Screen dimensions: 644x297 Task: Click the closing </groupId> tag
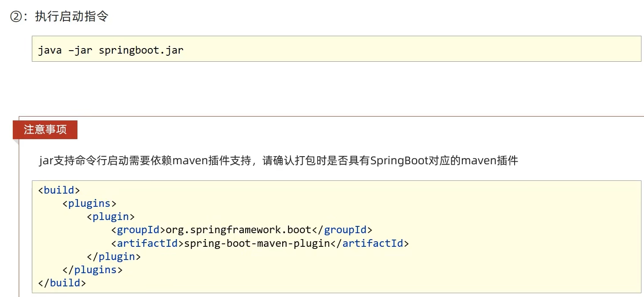pyautogui.click(x=342, y=230)
